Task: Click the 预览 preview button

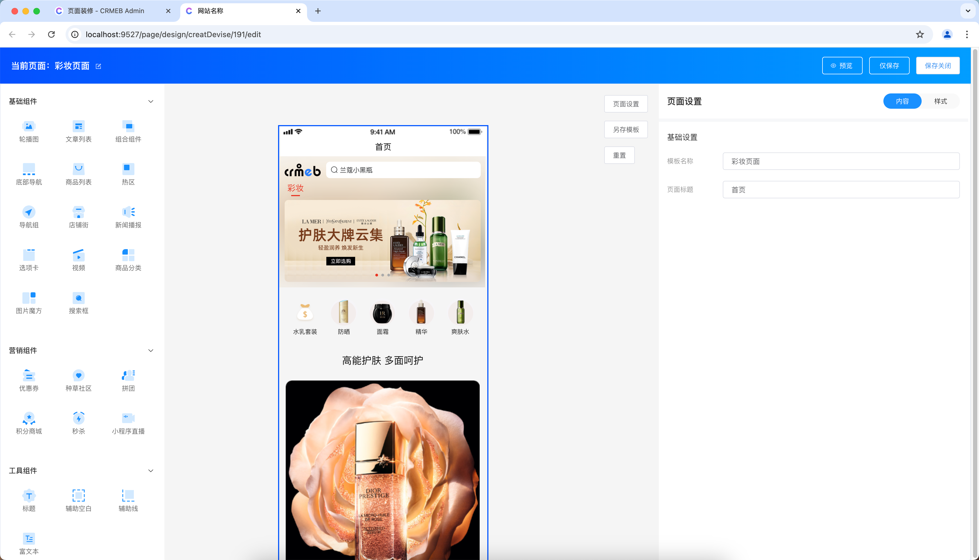Action: coord(842,66)
